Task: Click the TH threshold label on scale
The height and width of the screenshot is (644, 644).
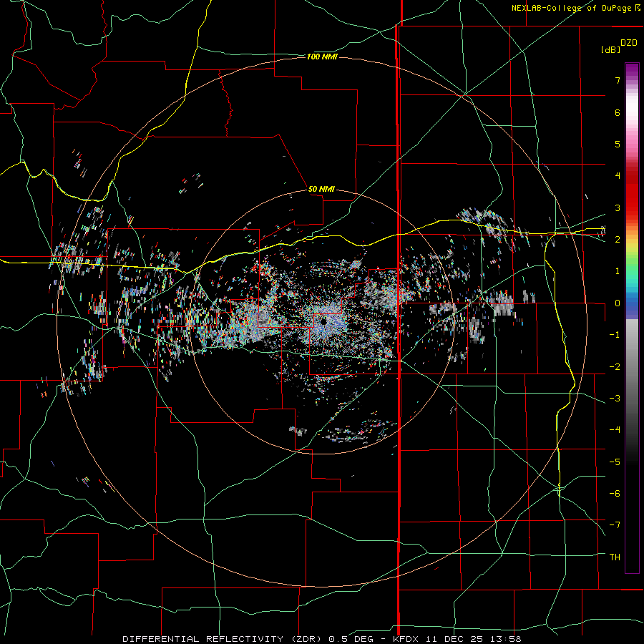Action: pyautogui.click(x=615, y=557)
